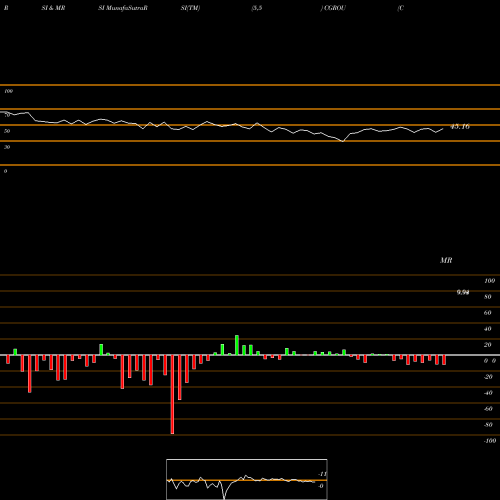Open the mini overview chart thumbnail

tap(247, 479)
